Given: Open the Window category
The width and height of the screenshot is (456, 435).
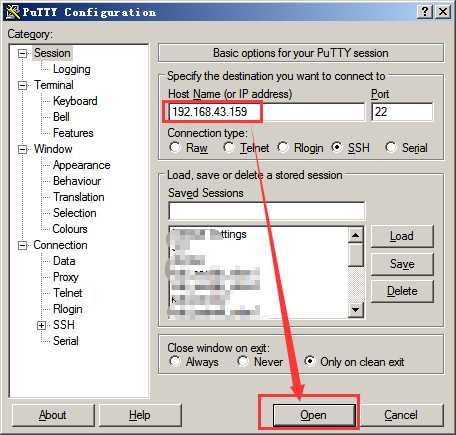Looking at the screenshot, I should click(53, 149).
